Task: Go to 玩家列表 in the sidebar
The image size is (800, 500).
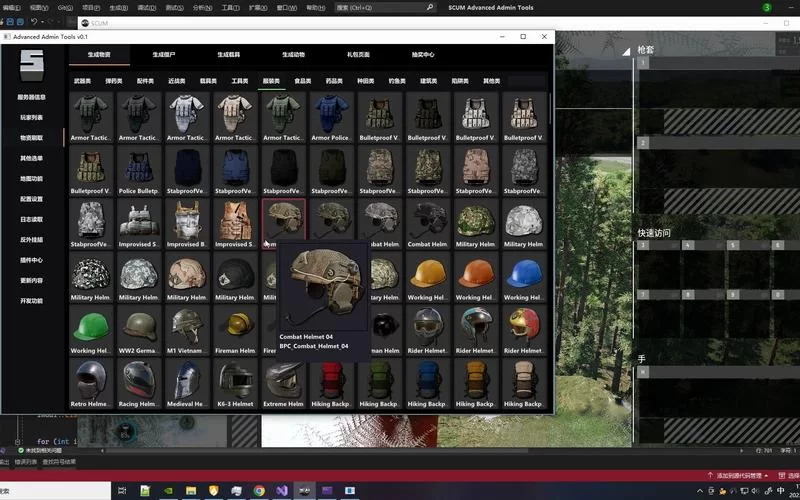Action: pyautogui.click(x=31, y=117)
